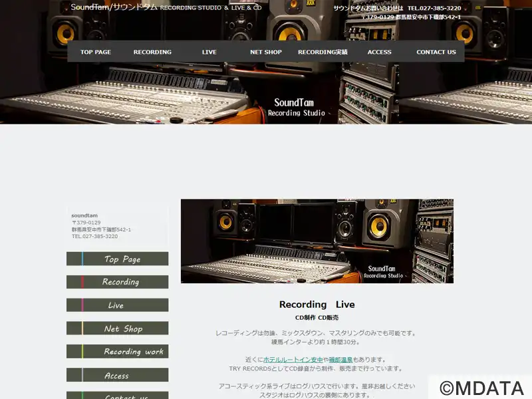This screenshot has width=532, height=399.
Task: Click the sidebar Contact us button
Action: coord(118,396)
